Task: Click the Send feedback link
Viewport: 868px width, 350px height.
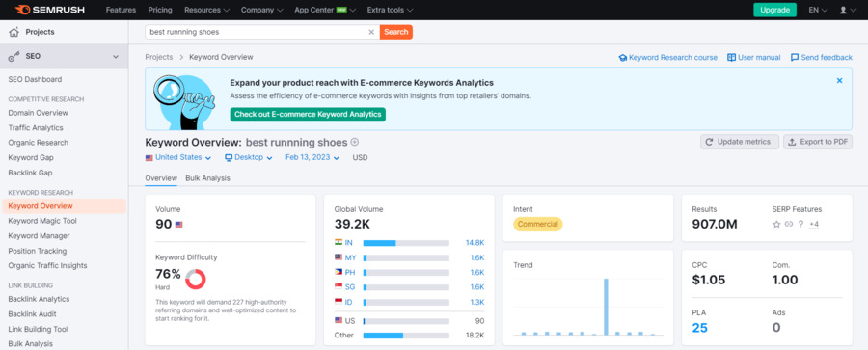Action: pos(822,58)
